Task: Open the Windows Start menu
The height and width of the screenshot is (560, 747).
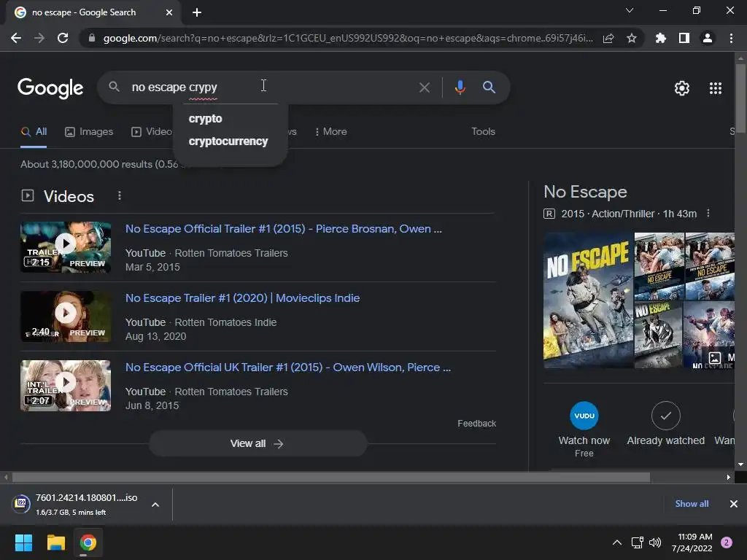Action: [23, 542]
